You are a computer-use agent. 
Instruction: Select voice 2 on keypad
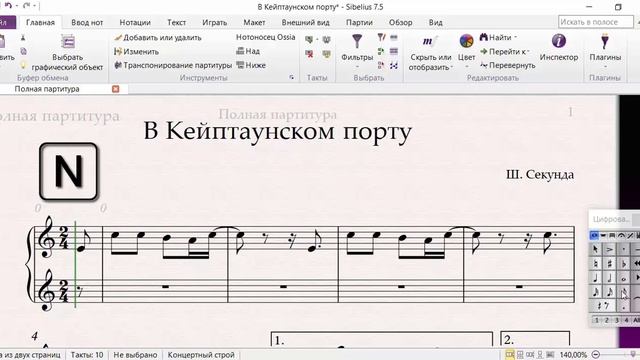tap(607, 320)
